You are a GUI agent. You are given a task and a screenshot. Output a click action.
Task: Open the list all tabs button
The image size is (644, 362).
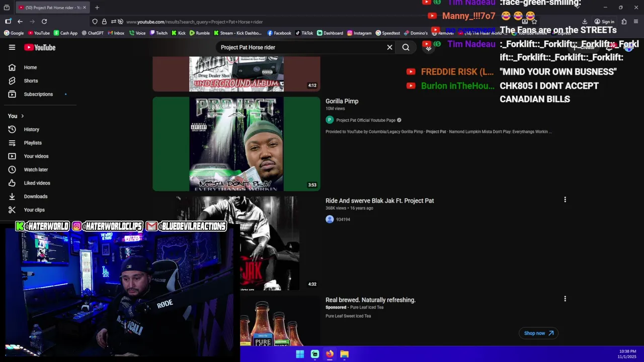tap(7, 8)
